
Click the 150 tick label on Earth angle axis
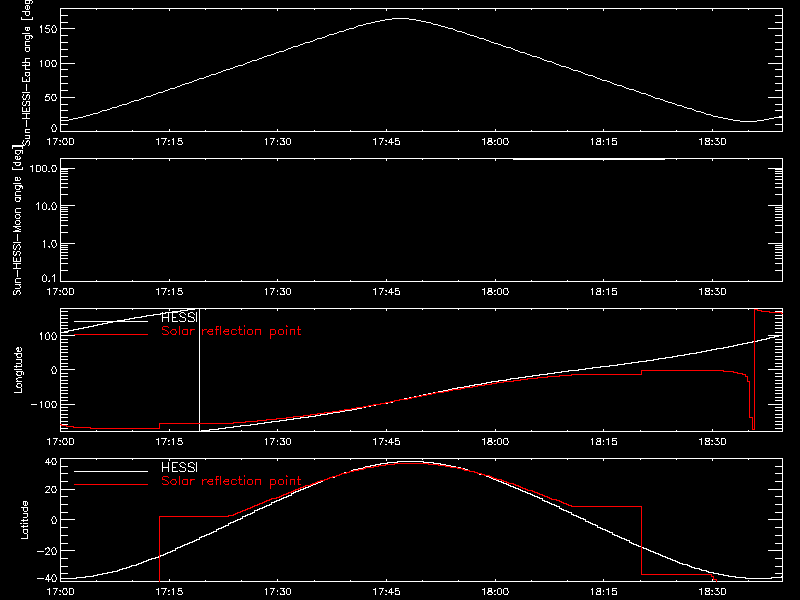[x=48, y=29]
